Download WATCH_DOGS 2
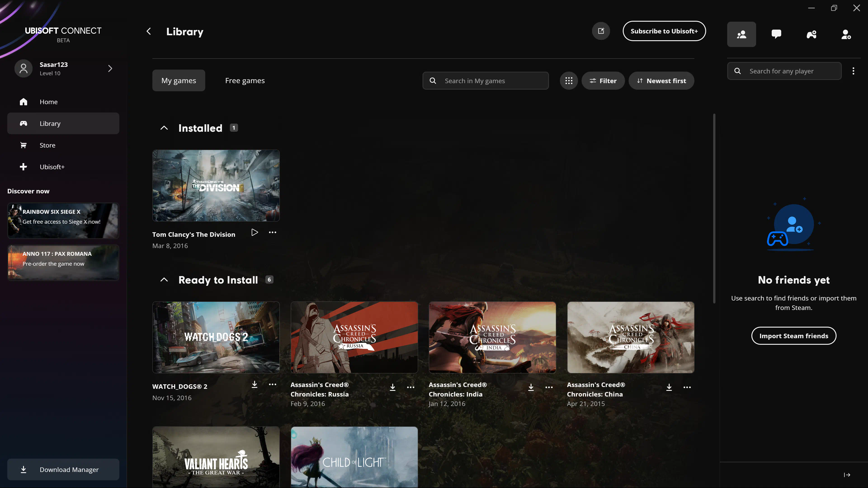The image size is (868, 488). (x=254, y=384)
